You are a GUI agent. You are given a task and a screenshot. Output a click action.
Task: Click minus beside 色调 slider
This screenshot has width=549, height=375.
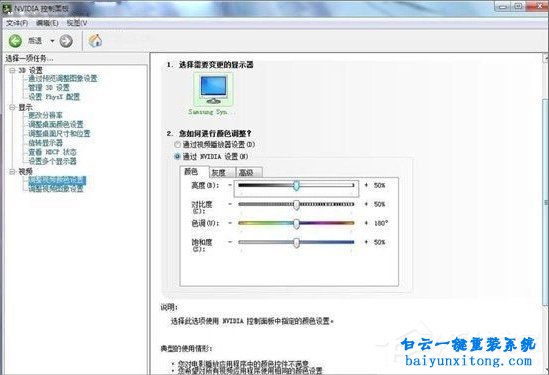[x=230, y=223]
